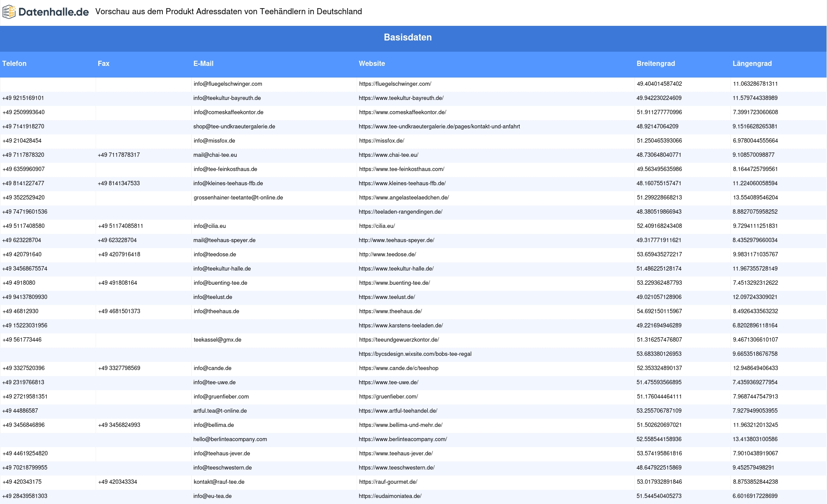The width and height of the screenshot is (827, 504).
Task: Click fax number +49 8141347533
Action: [x=118, y=184]
